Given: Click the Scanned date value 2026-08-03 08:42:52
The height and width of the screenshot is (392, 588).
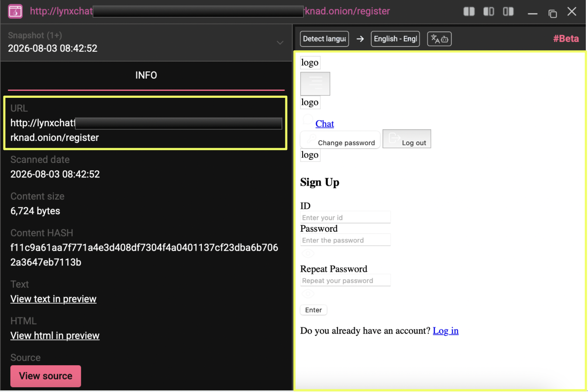Looking at the screenshot, I should [55, 174].
